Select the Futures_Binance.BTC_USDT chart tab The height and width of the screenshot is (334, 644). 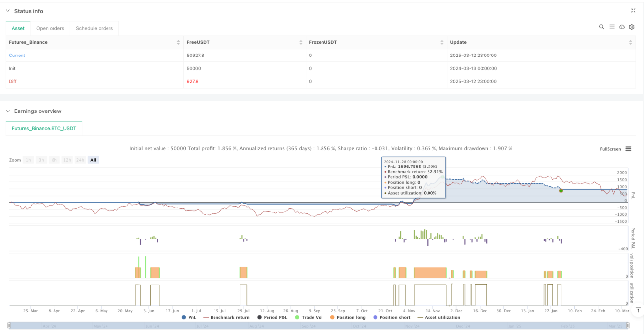pyautogui.click(x=44, y=128)
